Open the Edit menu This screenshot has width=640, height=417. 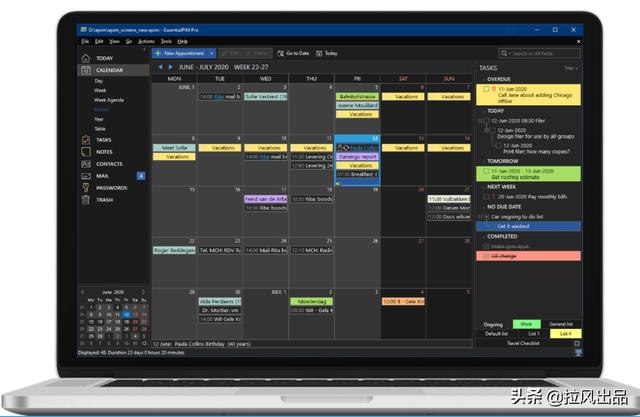(99, 41)
